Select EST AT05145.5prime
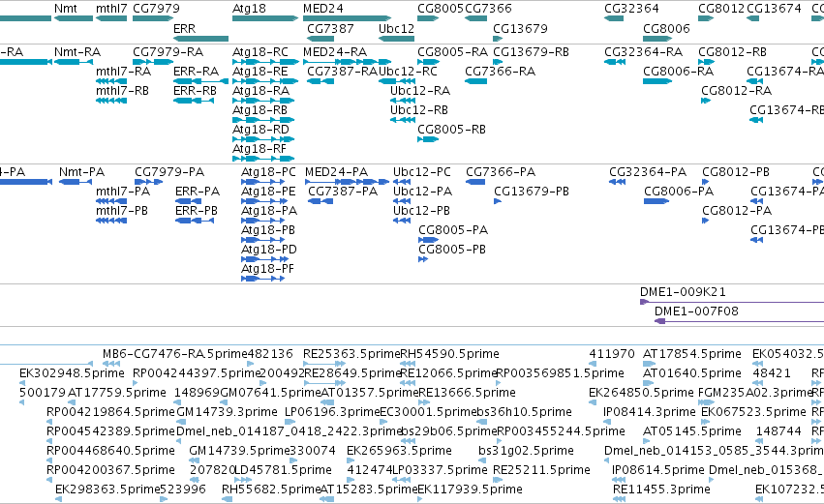This screenshot has height=504, width=824. (x=692, y=431)
